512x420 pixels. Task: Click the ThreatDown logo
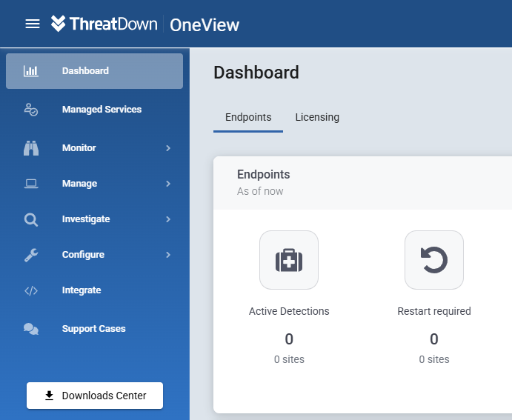pyautogui.click(x=104, y=24)
